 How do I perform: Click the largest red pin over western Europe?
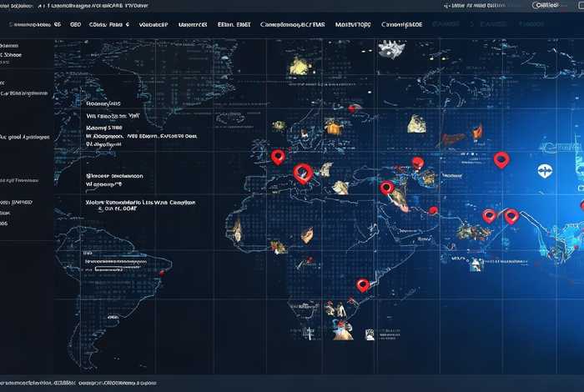pyautogui.click(x=304, y=173)
